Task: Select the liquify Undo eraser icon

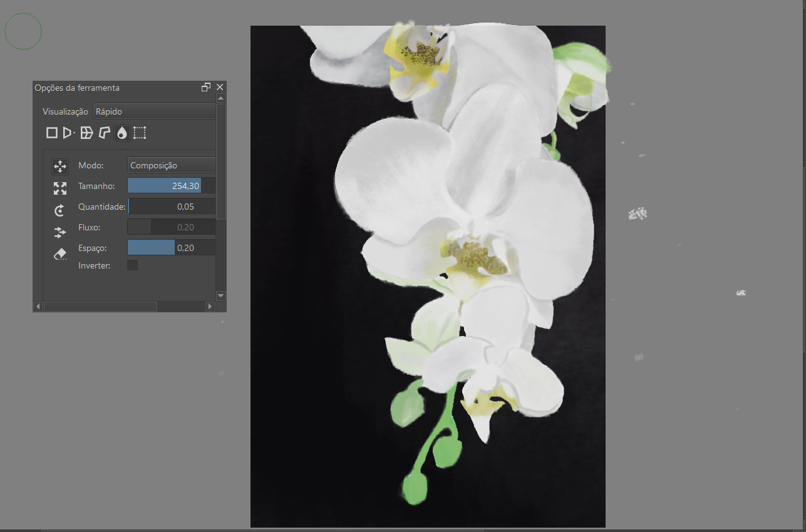Action: 60,254
